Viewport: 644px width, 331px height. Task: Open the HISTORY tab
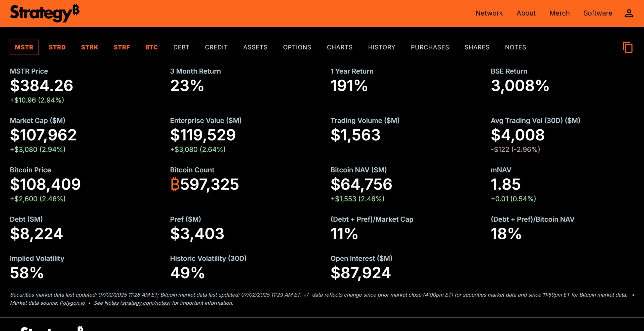coord(382,47)
